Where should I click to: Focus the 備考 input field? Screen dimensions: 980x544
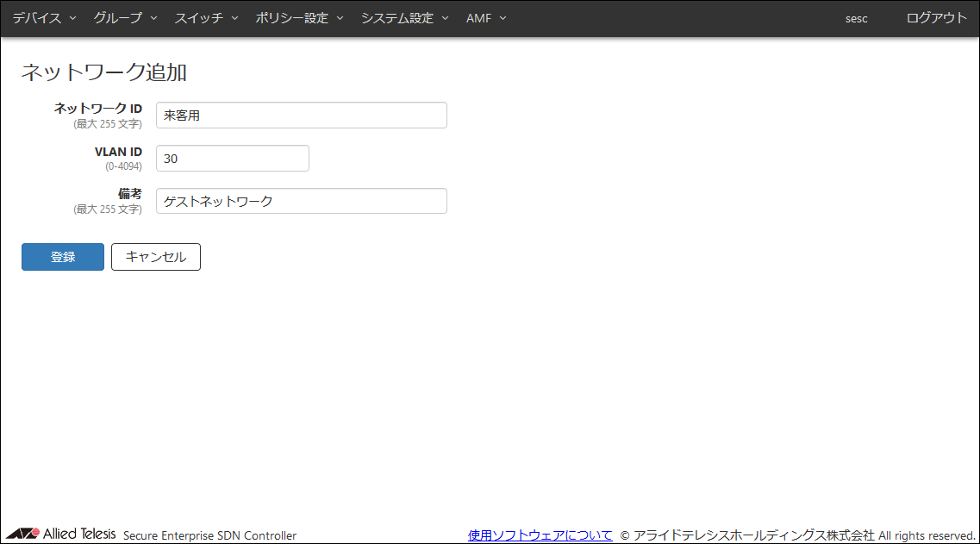pyautogui.click(x=302, y=201)
